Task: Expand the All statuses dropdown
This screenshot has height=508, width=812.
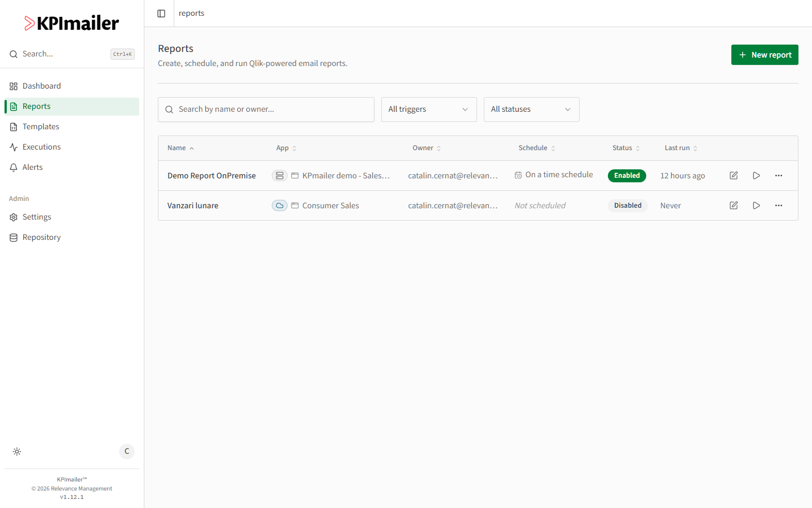Action: 532,110
